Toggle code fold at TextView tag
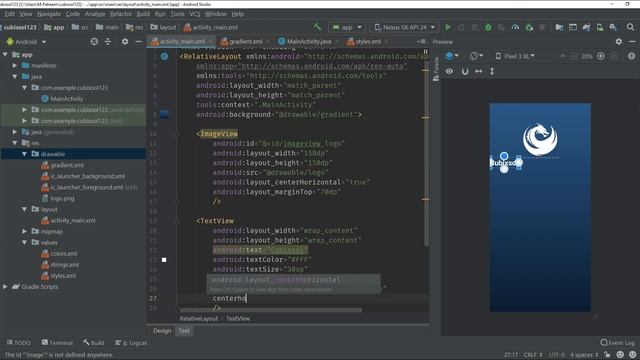640x360 pixels. [178, 221]
